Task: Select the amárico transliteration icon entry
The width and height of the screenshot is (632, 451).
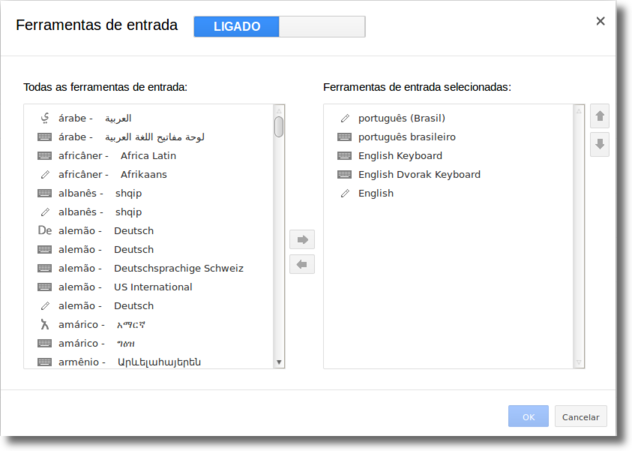Action: click(x=44, y=324)
